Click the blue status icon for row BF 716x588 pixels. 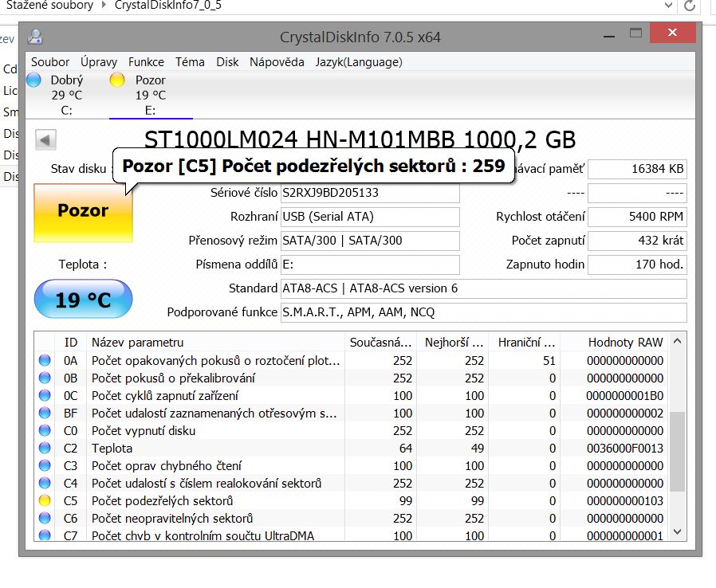[x=45, y=413]
